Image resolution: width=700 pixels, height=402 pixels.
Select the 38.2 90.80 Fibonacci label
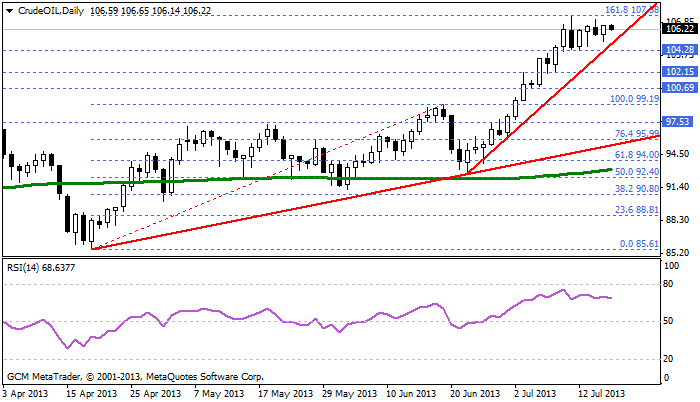coord(634,188)
